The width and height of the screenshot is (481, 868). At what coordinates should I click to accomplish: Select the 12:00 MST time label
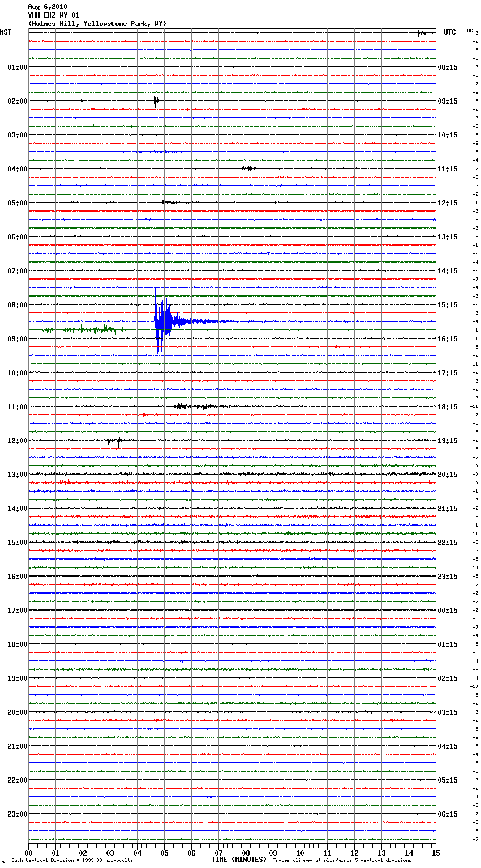17,441
